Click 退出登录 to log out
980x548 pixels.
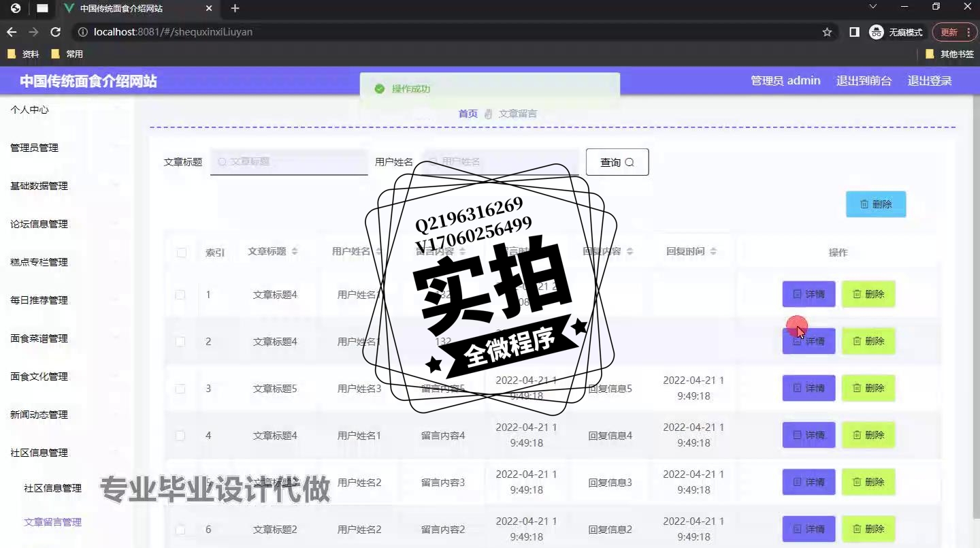(x=930, y=80)
